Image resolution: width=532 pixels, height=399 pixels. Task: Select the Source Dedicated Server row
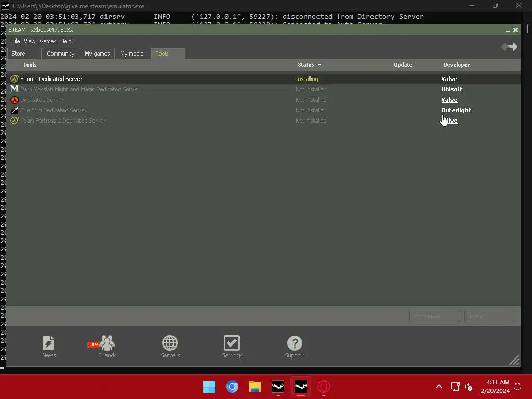coord(263,79)
